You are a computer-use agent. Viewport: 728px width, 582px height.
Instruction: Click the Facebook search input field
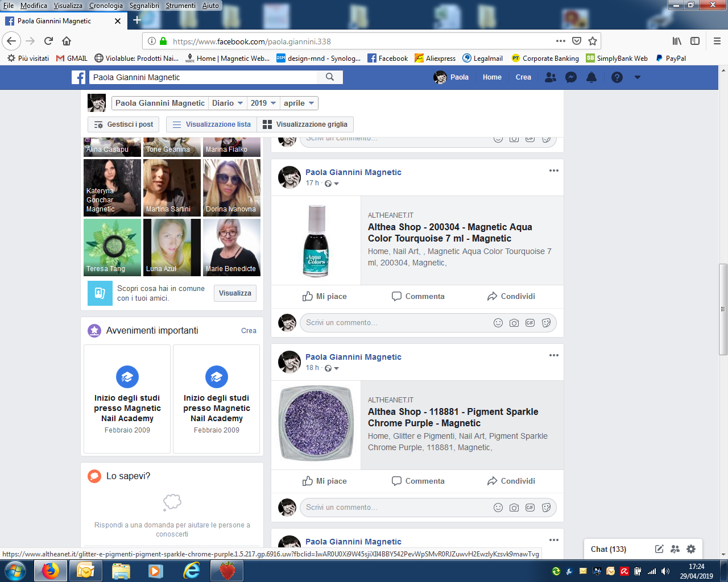coord(204,77)
